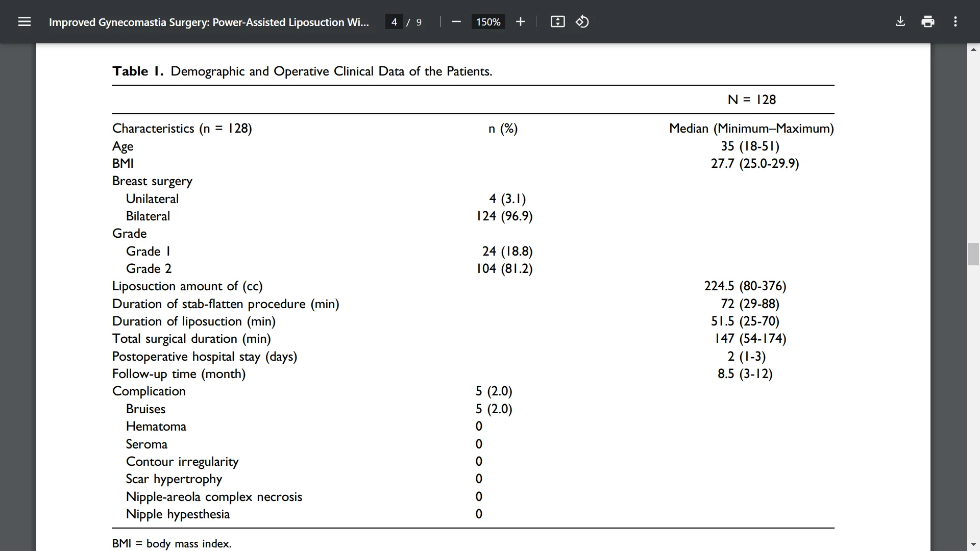Click the document title in toolbar
Screen dimensions: 980x551
pos(209,22)
